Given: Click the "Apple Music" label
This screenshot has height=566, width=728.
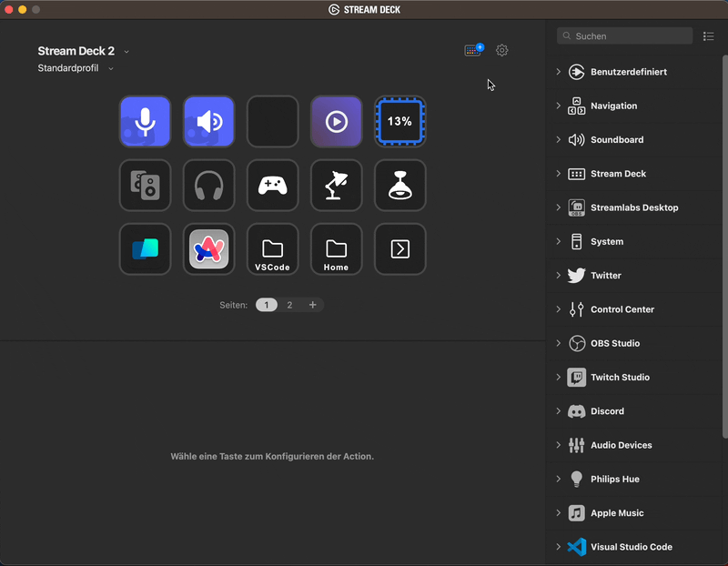Looking at the screenshot, I should click(x=617, y=513).
